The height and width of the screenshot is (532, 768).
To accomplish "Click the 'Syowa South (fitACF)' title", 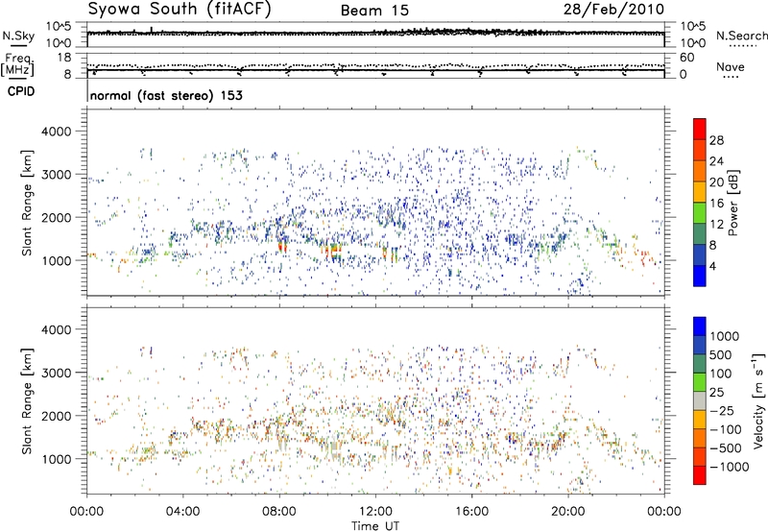I will click(x=180, y=10).
